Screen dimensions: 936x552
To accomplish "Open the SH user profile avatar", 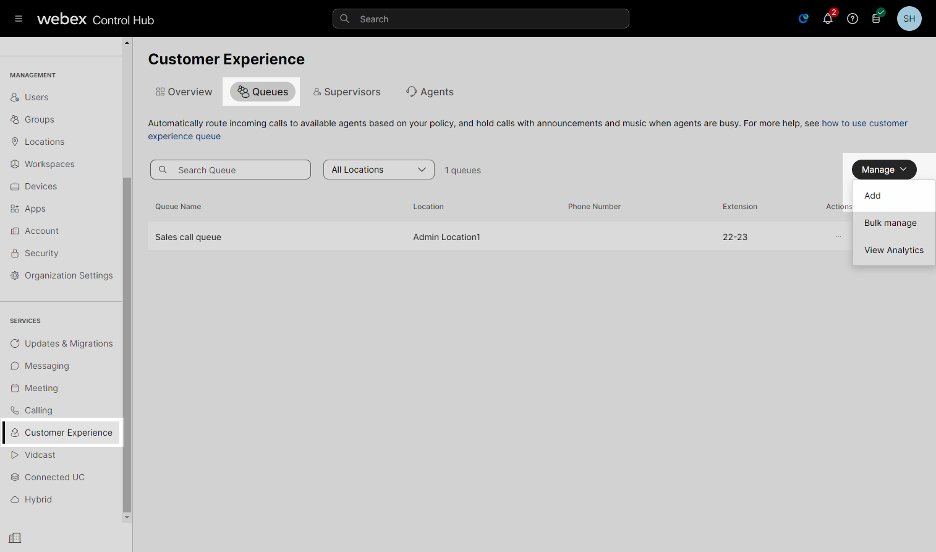I will point(909,18).
